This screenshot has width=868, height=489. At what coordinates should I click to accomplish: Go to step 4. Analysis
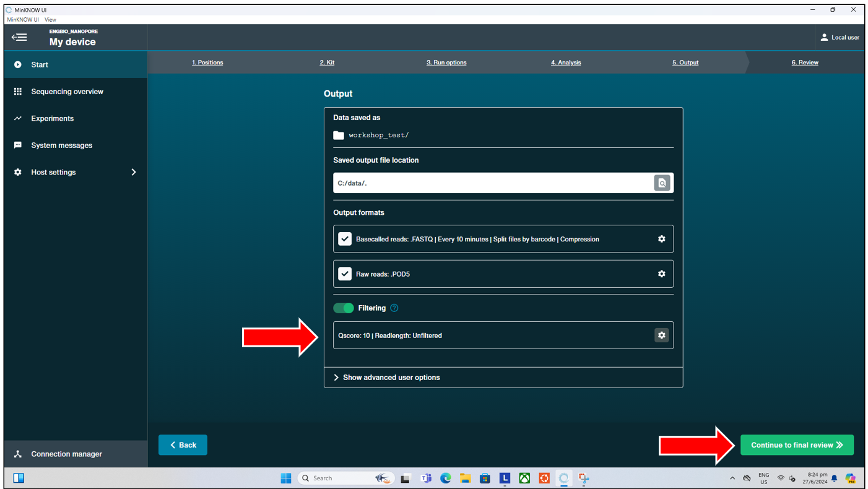566,63
